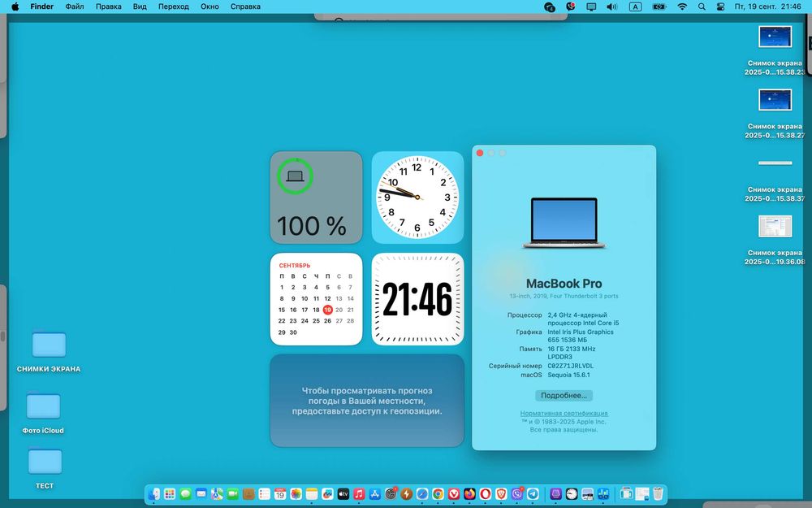This screenshot has height=508, width=812.
Task: Launch Safari from the dock
Action: click(x=422, y=494)
